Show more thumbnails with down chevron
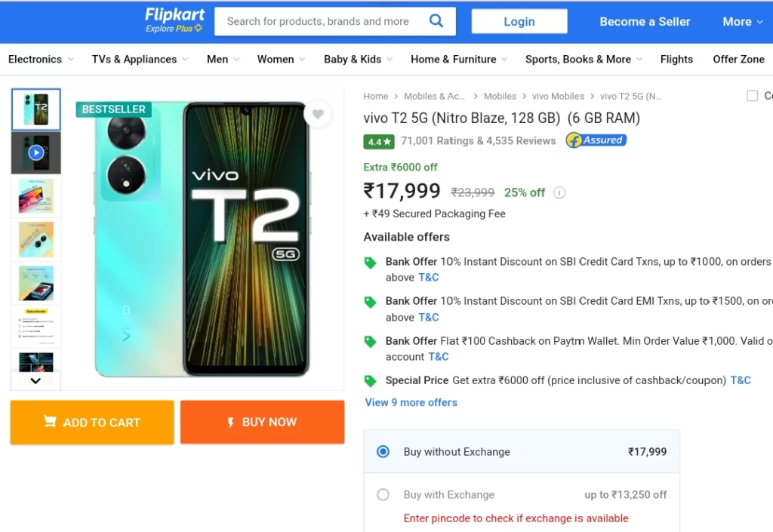The image size is (773, 532). 35,381
